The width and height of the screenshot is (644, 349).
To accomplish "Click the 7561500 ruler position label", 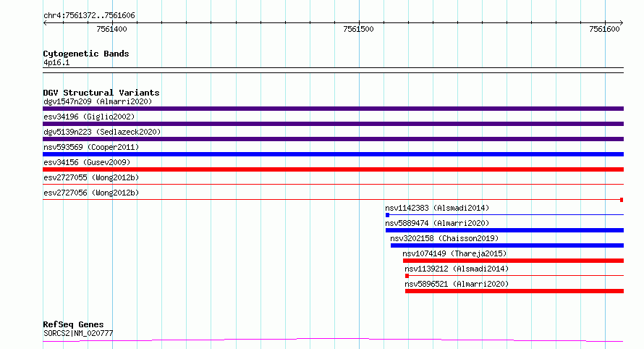I will pos(359,29).
